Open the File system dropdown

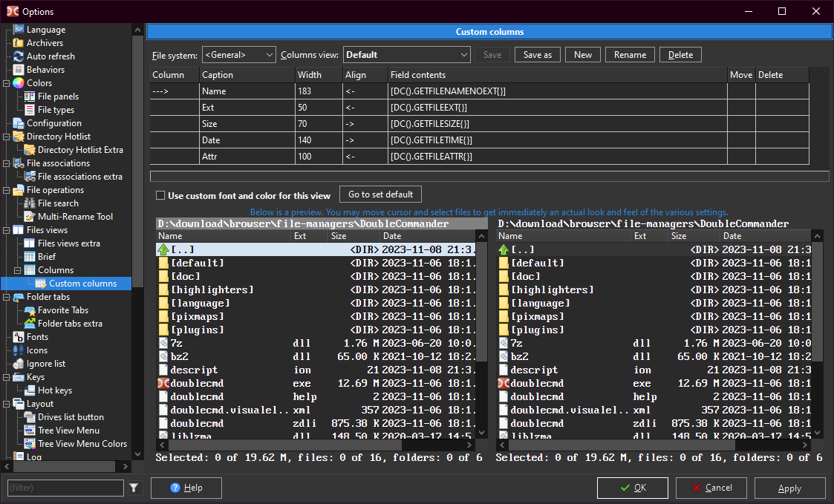[x=238, y=55]
